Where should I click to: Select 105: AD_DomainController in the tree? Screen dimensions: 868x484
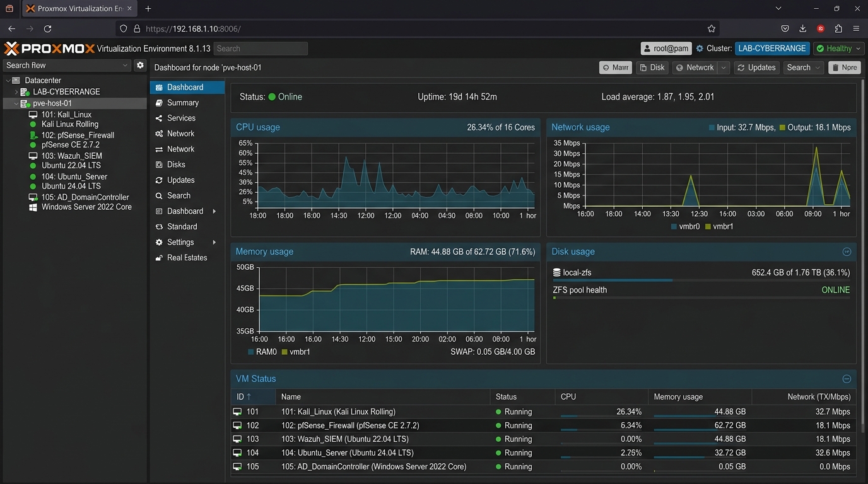(85, 197)
